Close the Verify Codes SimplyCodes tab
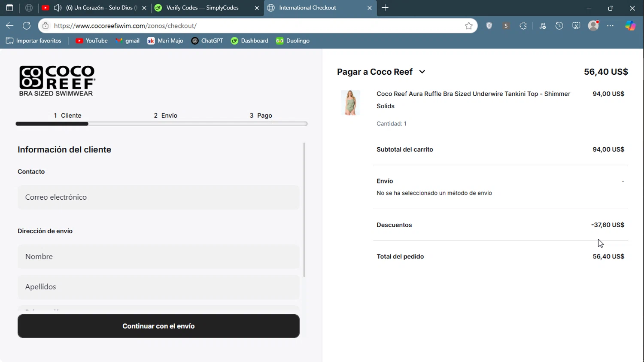 click(x=257, y=8)
